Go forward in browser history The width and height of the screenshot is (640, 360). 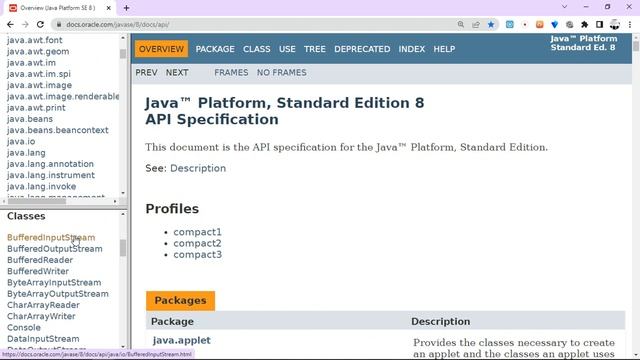pyautogui.click(x=25, y=24)
